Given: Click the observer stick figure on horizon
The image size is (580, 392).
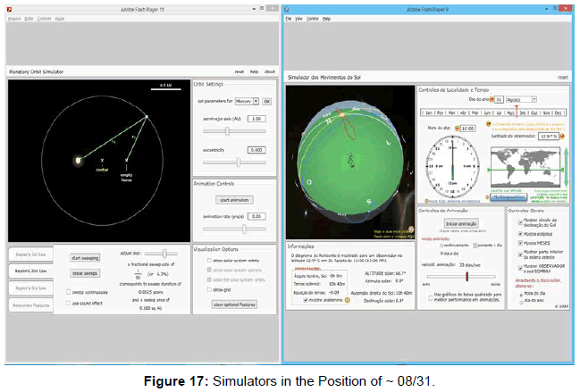Looking at the screenshot, I should coord(349,161).
